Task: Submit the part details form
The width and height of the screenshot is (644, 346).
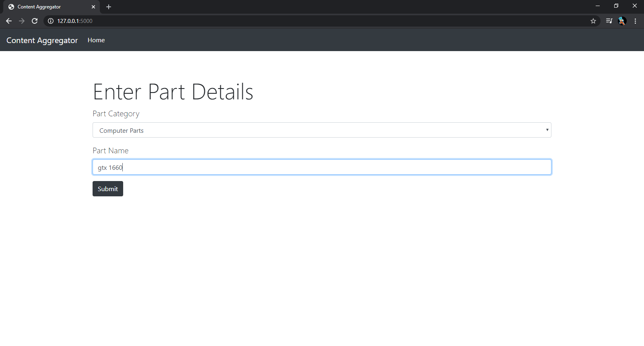Action: coord(108,189)
